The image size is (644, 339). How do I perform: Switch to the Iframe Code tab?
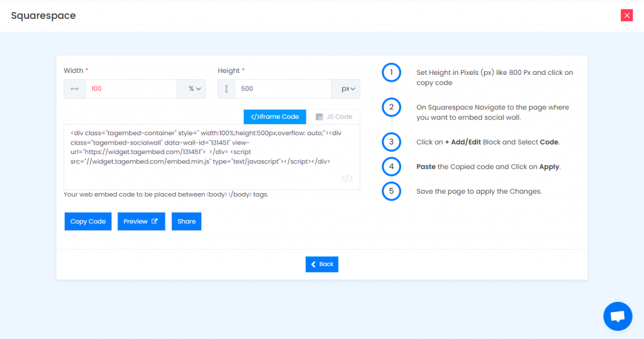pos(275,117)
